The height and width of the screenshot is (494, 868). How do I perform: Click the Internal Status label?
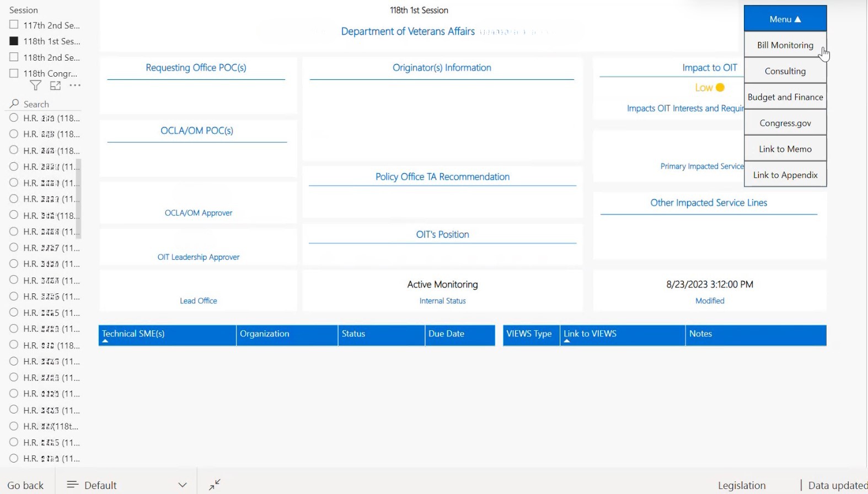(x=442, y=300)
